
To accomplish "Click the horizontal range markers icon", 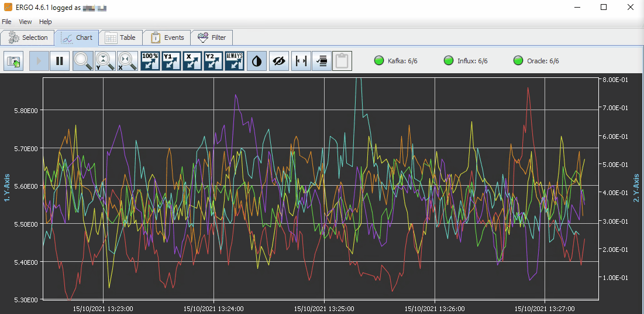I will pyautogui.click(x=301, y=61).
